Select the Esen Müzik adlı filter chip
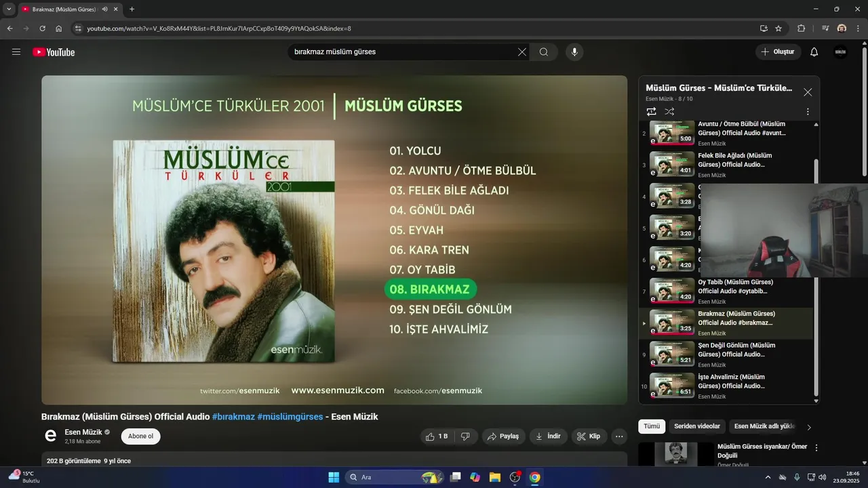The image size is (868, 488). (x=764, y=426)
